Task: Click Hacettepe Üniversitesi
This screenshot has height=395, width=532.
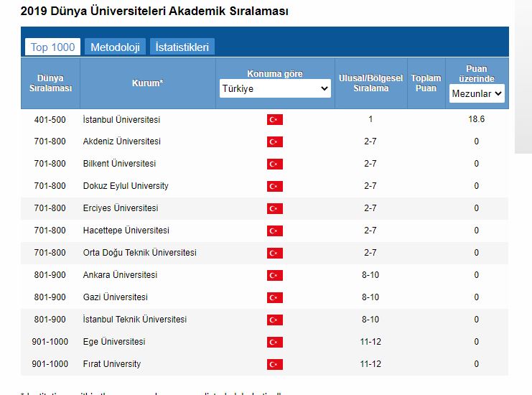Action: point(126,231)
